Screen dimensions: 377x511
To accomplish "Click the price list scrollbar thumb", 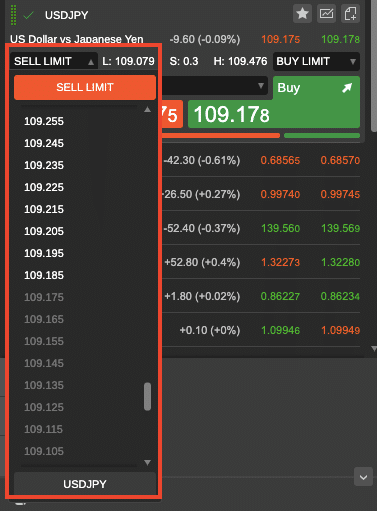I will coord(147,396).
